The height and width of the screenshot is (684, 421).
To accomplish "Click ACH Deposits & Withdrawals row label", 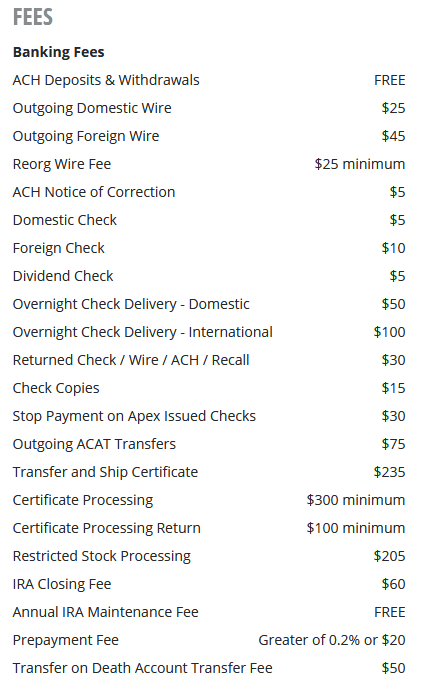I will pyautogui.click(x=106, y=80).
